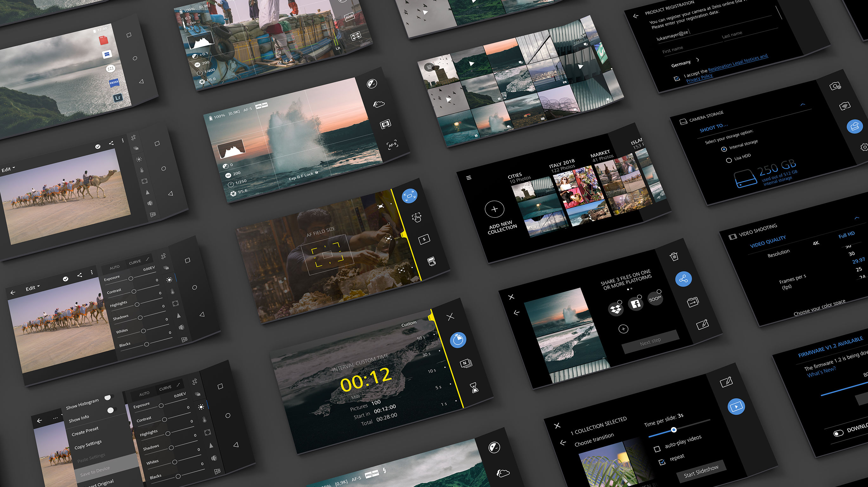Click the blue slideshow play icon
This screenshot has width=868, height=487.
[736, 407]
